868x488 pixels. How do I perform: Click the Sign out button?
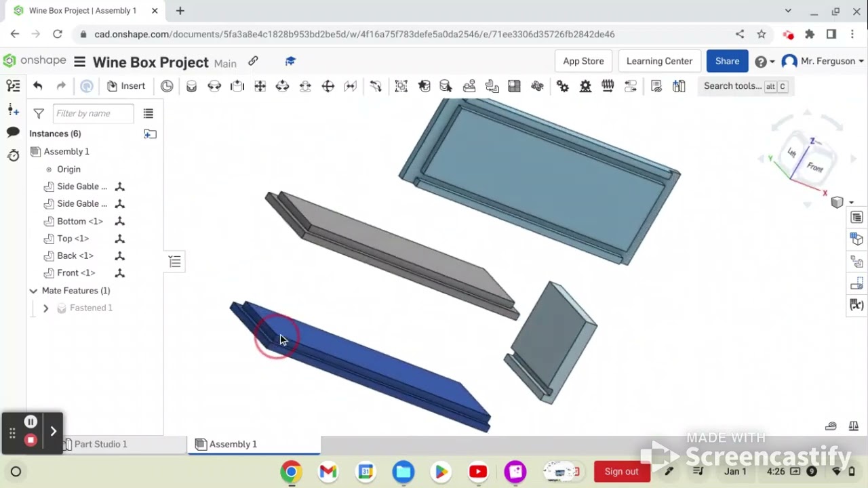[621, 472]
